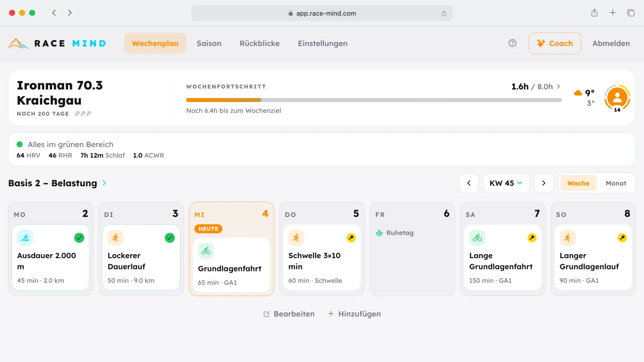Click the app.race-mind.com address bar
Image resolution: width=644 pixels, height=362 pixels.
[x=322, y=13]
